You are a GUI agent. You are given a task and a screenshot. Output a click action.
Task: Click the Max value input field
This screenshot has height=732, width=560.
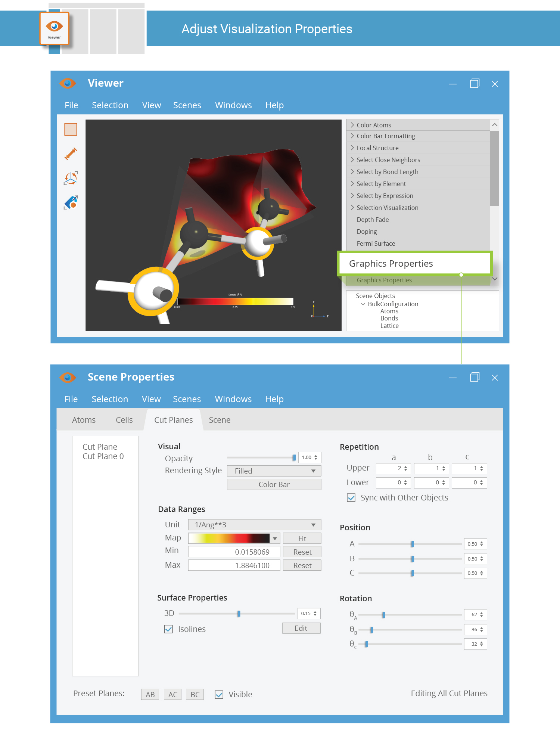coord(234,565)
